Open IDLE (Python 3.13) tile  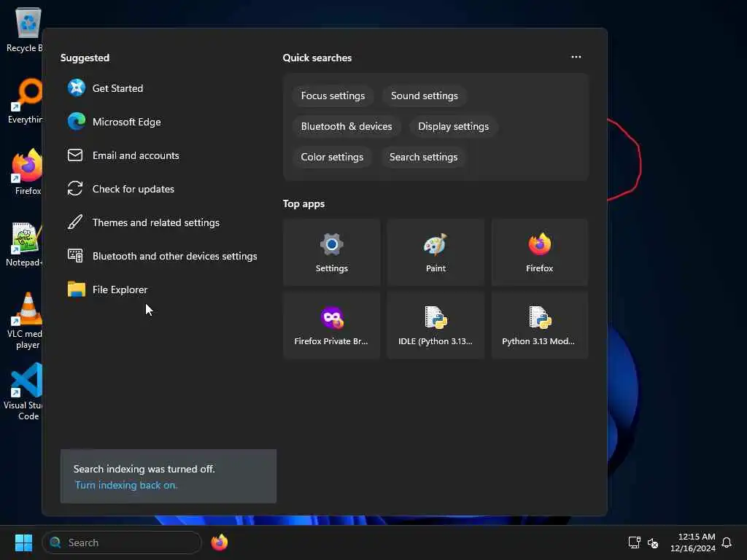click(436, 325)
